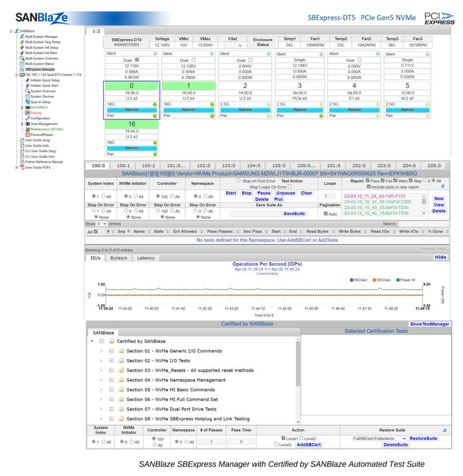463x476 pixels.
Task: Click the AddSBCert link
Action: [309, 445]
